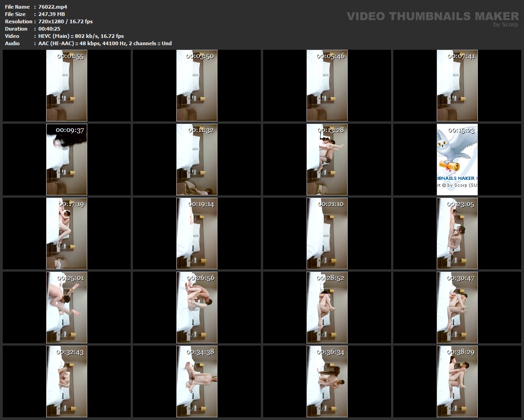Open the frame timestamped 00:21:10

pyautogui.click(x=327, y=233)
